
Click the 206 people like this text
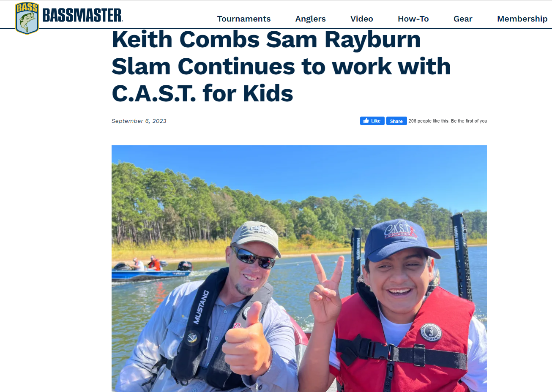pyautogui.click(x=429, y=121)
